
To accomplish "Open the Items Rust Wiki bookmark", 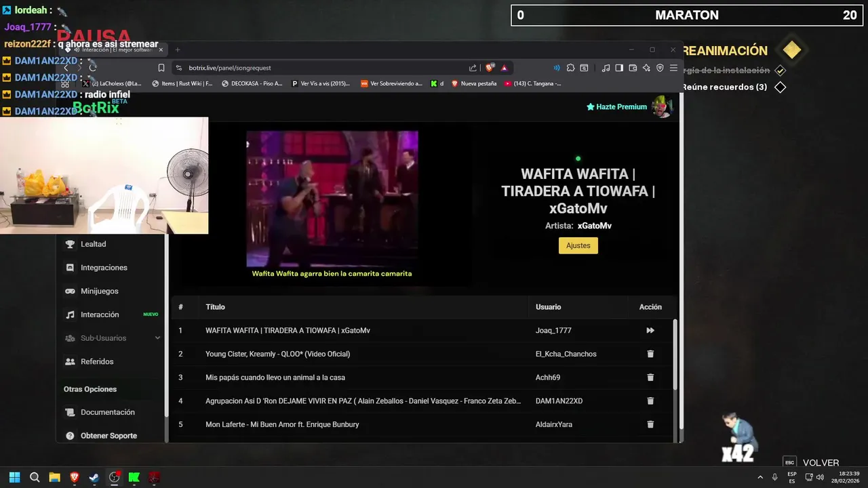I will click(x=182, y=83).
